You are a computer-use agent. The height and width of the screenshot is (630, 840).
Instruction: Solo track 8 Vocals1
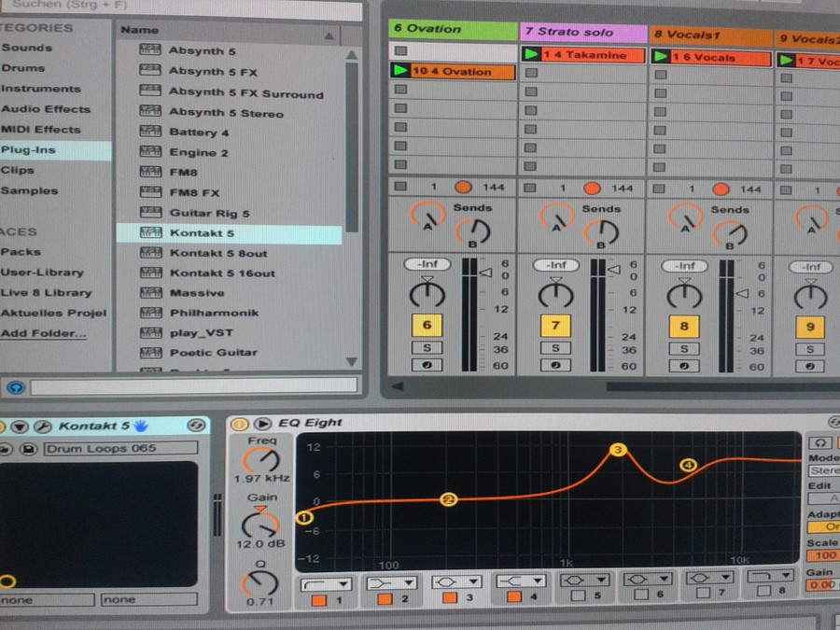(x=683, y=348)
